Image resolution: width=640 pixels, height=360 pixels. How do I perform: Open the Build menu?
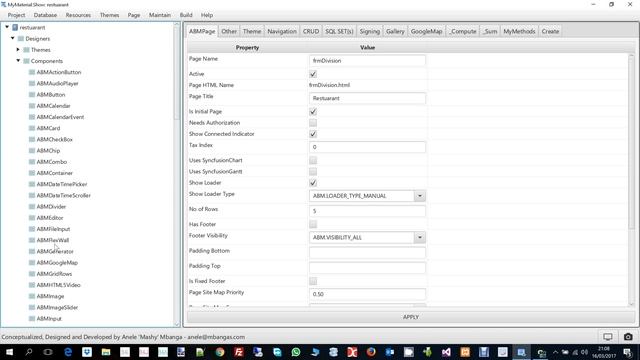coord(186,15)
